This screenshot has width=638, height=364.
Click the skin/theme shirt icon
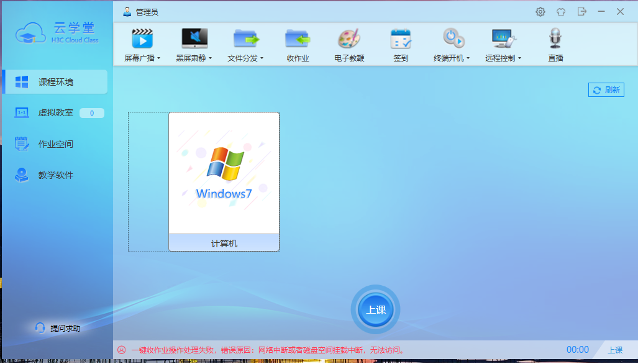pyautogui.click(x=561, y=12)
